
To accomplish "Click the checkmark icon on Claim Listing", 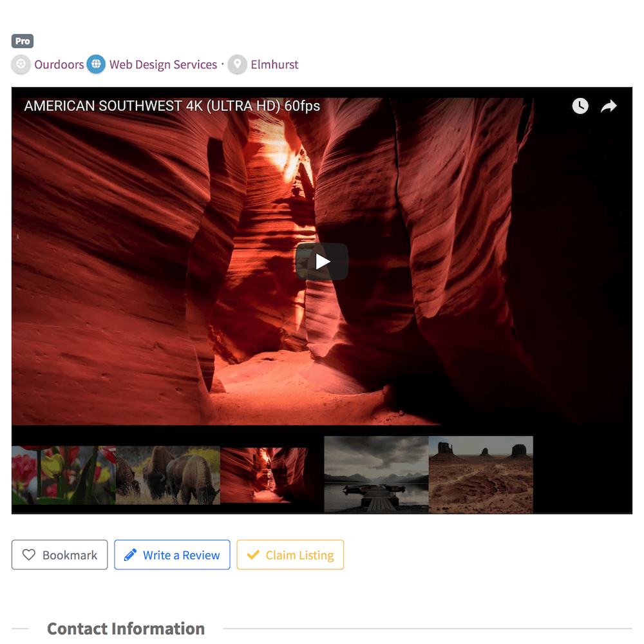I will (x=253, y=555).
